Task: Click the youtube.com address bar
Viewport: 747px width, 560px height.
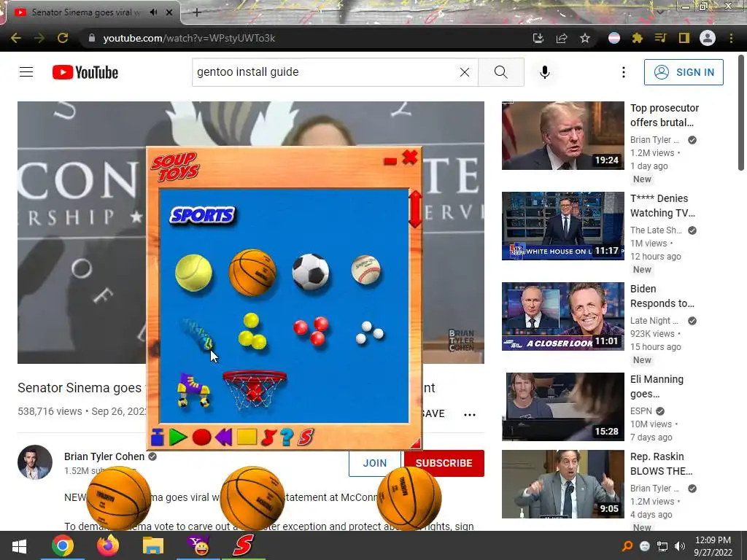Action: [305, 38]
